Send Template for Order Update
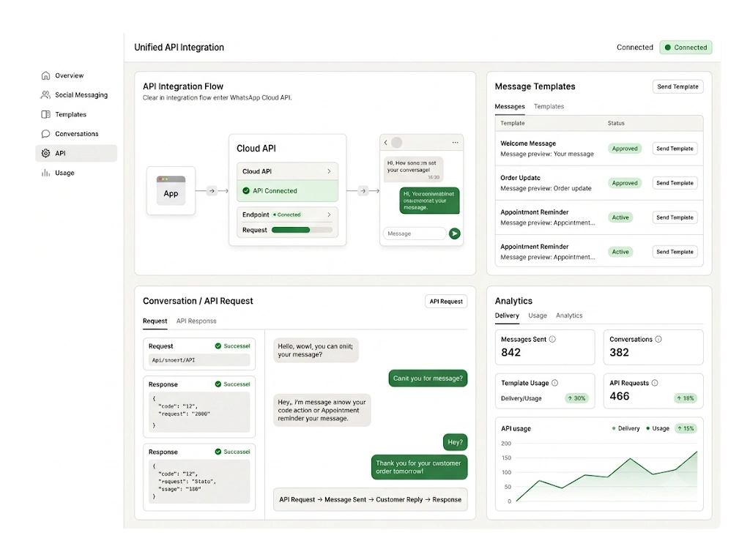750x560 pixels. 675,183
